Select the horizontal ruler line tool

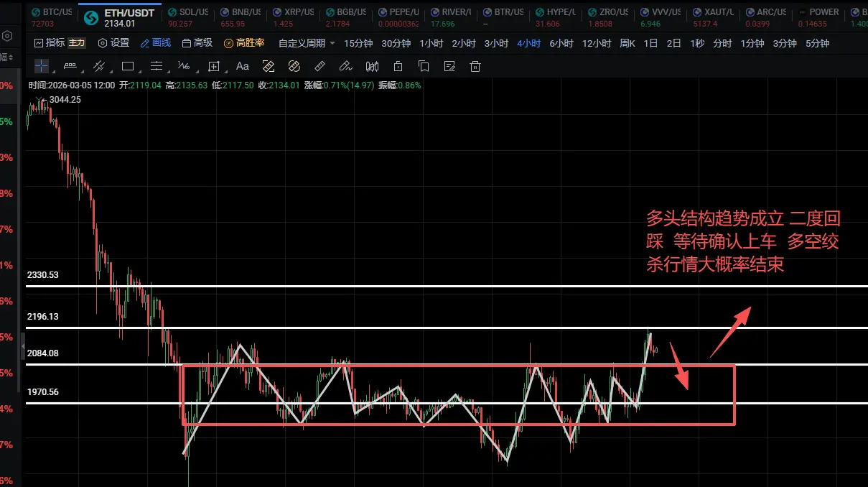coord(70,66)
